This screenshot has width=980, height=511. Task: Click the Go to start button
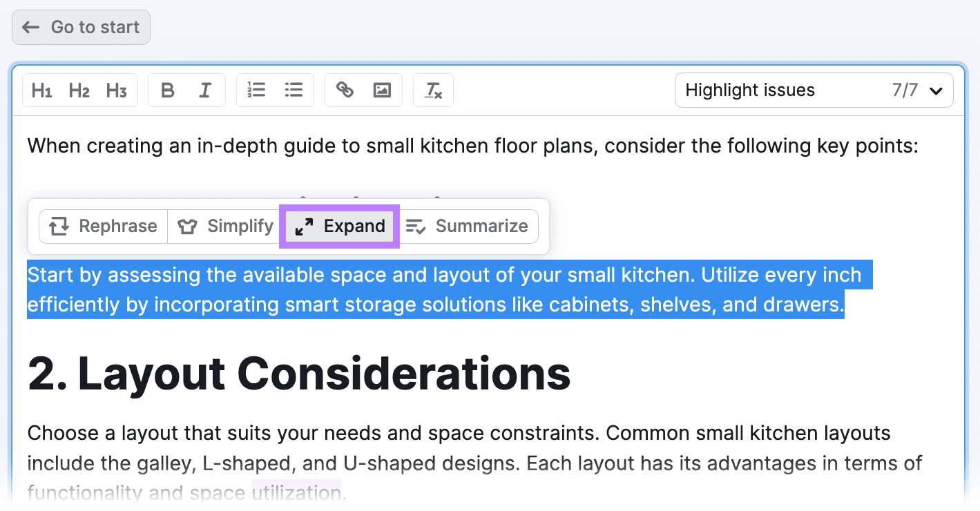[81, 28]
